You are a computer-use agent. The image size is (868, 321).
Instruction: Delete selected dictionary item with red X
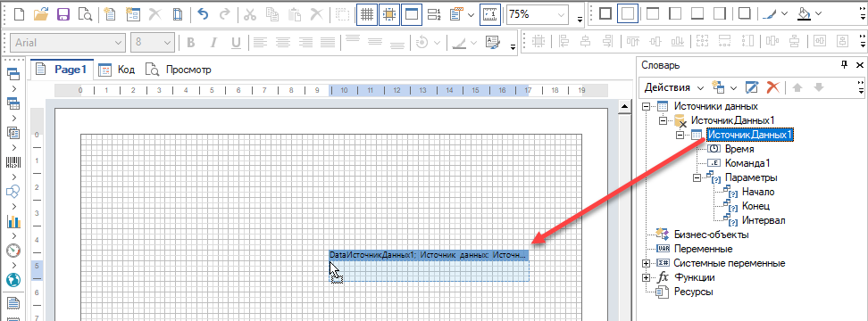[x=772, y=87]
